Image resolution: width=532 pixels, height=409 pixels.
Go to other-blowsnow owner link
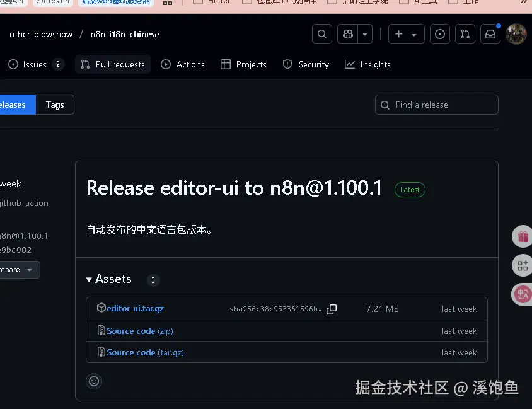[41, 34]
